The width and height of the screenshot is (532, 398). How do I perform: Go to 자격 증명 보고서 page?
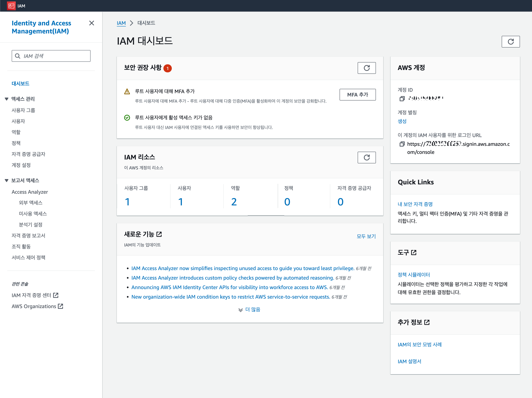tap(28, 236)
